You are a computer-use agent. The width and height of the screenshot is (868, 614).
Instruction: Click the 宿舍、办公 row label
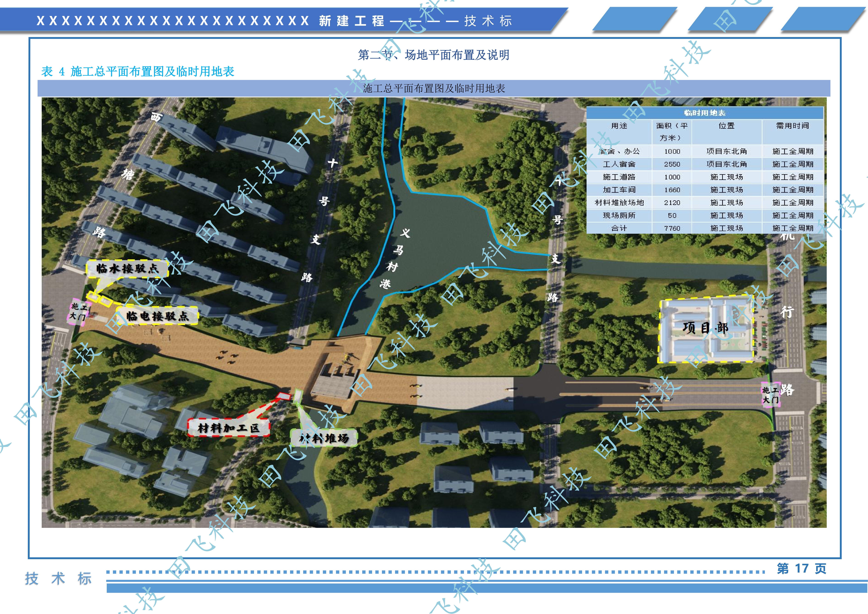pos(619,151)
